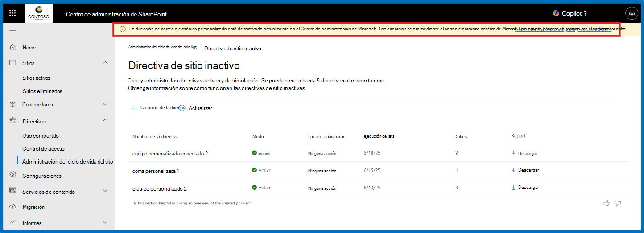This screenshot has width=644, height=233.
Task: Click date 6/18/25 cell
Action: click(x=372, y=153)
